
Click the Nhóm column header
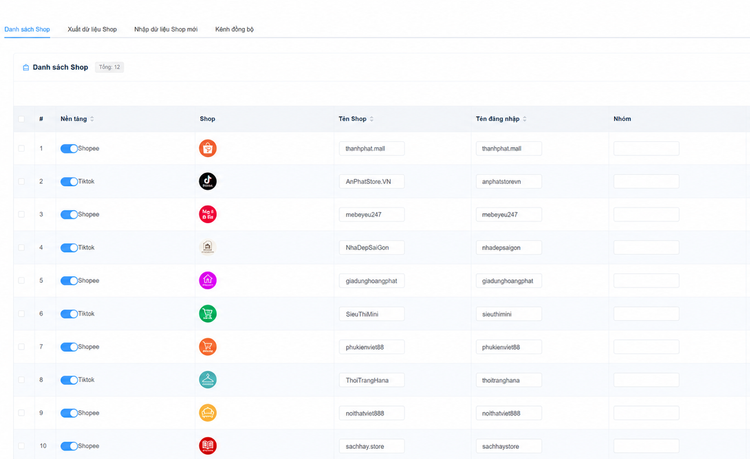[622, 119]
